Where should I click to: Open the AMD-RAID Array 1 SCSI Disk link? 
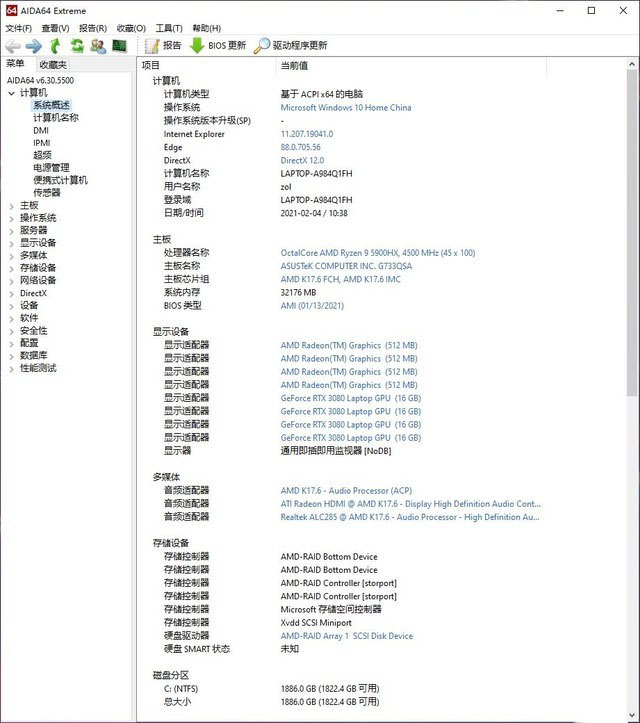347,636
